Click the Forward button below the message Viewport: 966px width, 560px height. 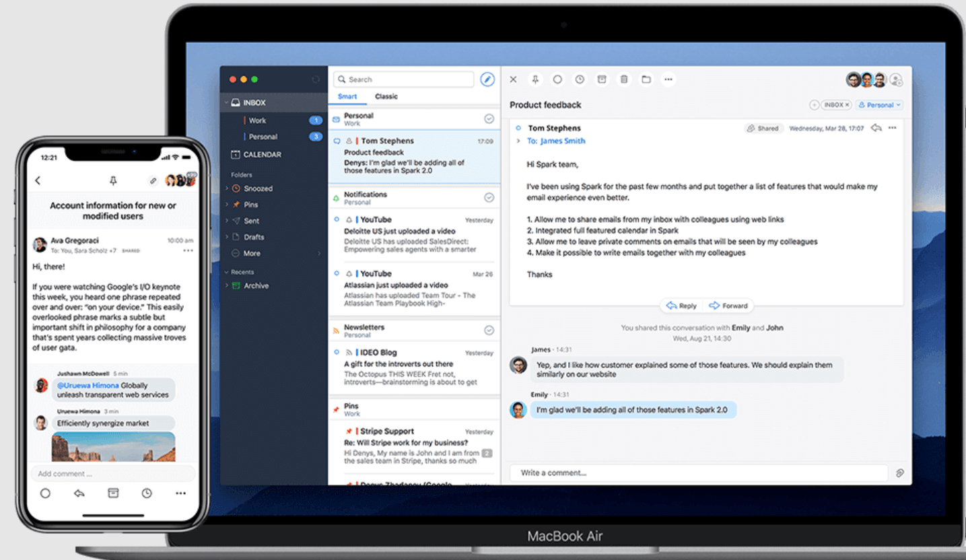click(x=728, y=306)
